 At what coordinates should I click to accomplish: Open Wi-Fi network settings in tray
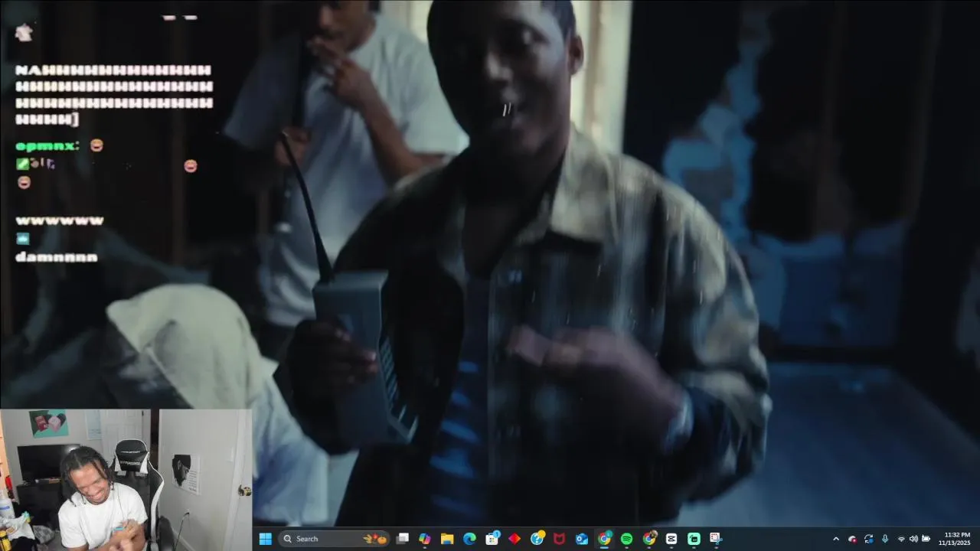901,539
